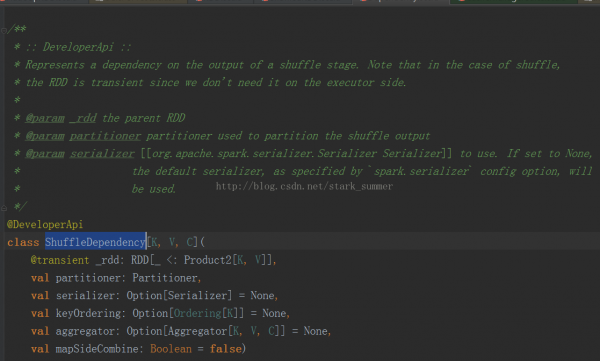
Task: Click the blog.csdn.net watermark URL
Action: tap(304, 186)
